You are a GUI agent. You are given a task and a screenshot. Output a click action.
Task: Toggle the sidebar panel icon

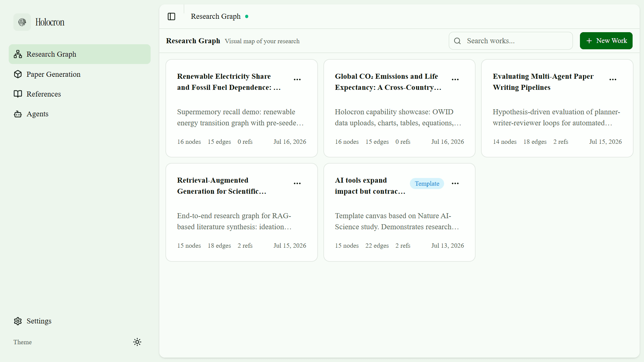pyautogui.click(x=171, y=16)
